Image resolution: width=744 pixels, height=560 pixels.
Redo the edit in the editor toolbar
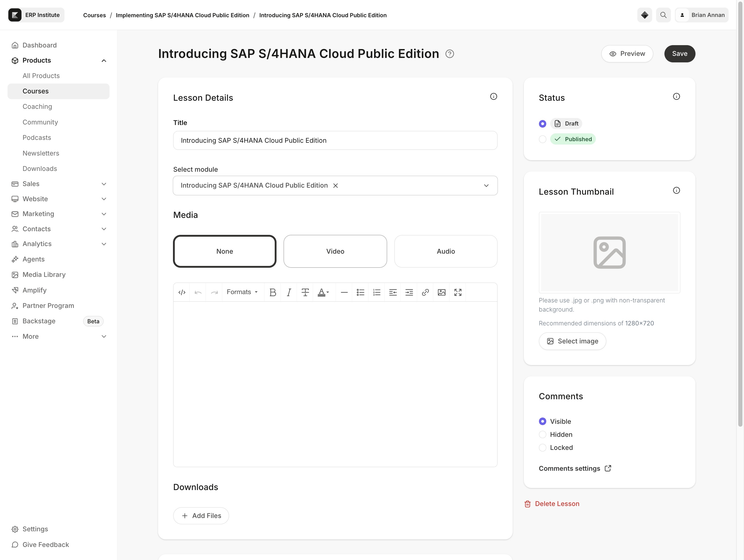[214, 292]
